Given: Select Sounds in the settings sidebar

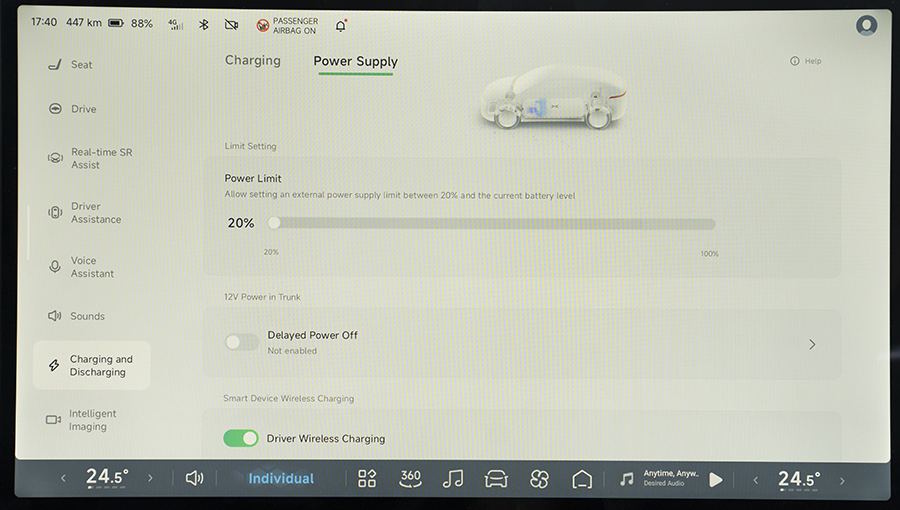Looking at the screenshot, I should click(x=87, y=316).
